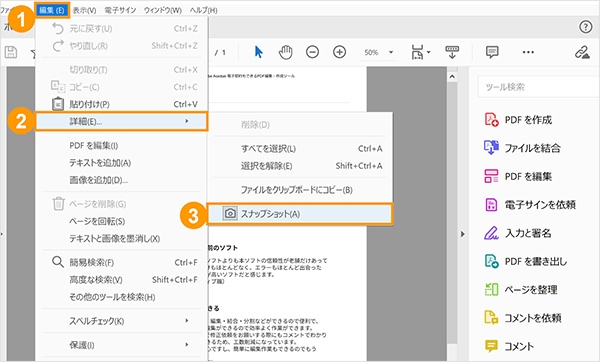Choose 画像を追加(D)... menu entry
This screenshot has width=600, height=362.
pos(122,180)
